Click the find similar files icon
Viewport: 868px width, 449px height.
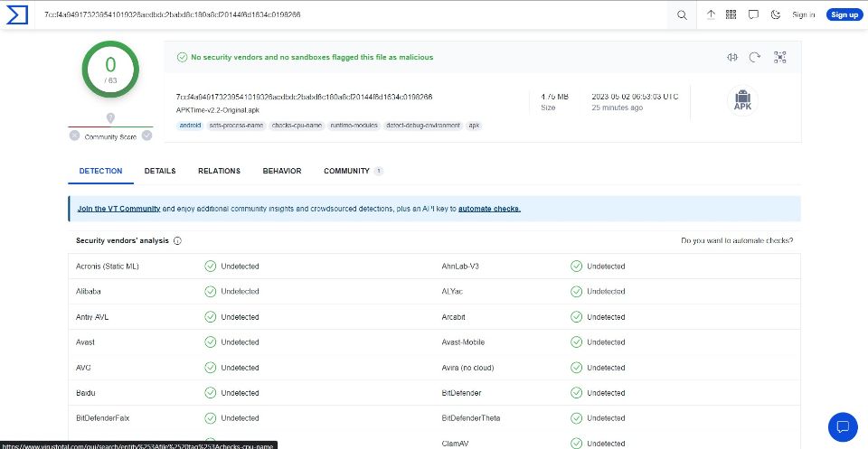click(x=732, y=57)
